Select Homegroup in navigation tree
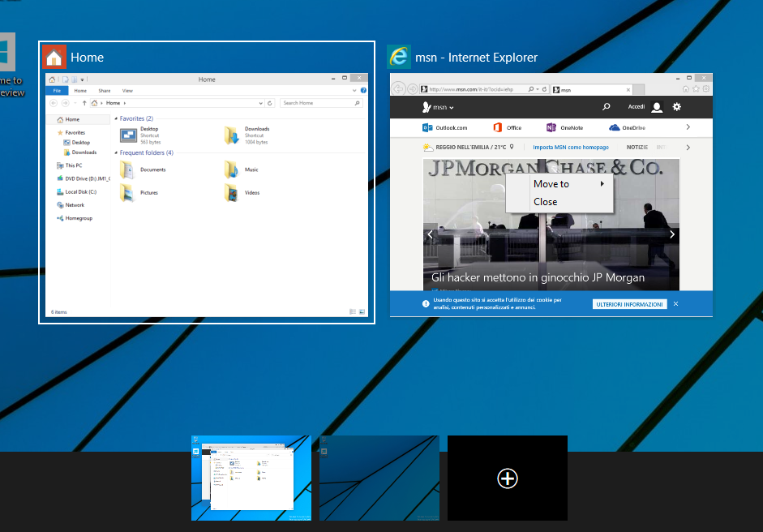 (75, 218)
